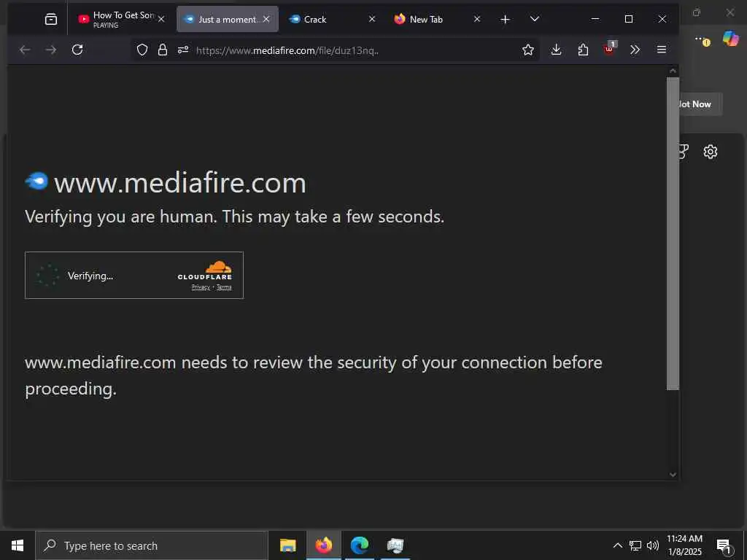Switch to the Crack tab
The image size is (747, 560).
pyautogui.click(x=332, y=19)
